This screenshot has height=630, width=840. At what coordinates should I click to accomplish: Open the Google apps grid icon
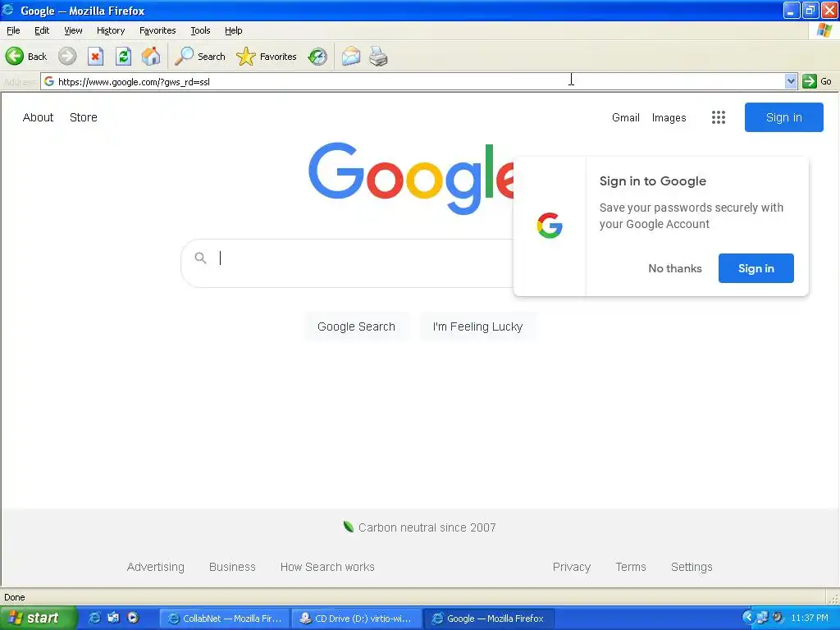(719, 117)
